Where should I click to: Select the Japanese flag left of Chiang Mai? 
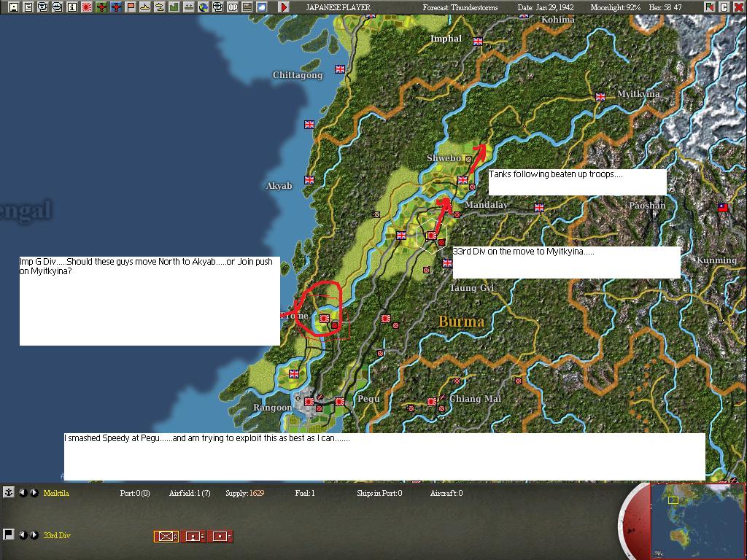coord(432,402)
